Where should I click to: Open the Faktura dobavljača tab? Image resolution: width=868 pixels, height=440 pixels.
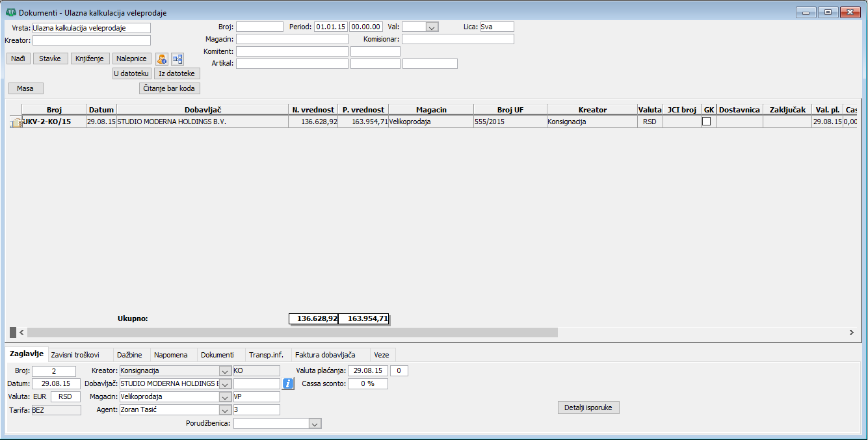[324, 355]
